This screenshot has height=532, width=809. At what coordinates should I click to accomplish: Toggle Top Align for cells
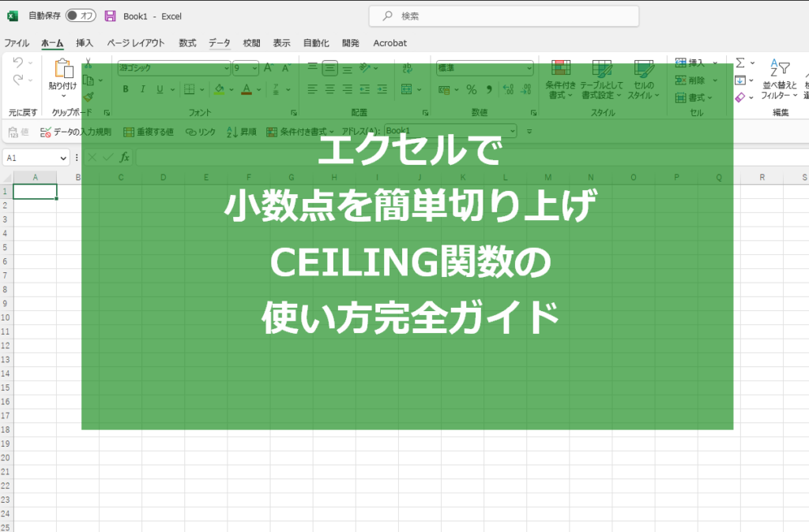pyautogui.click(x=312, y=68)
